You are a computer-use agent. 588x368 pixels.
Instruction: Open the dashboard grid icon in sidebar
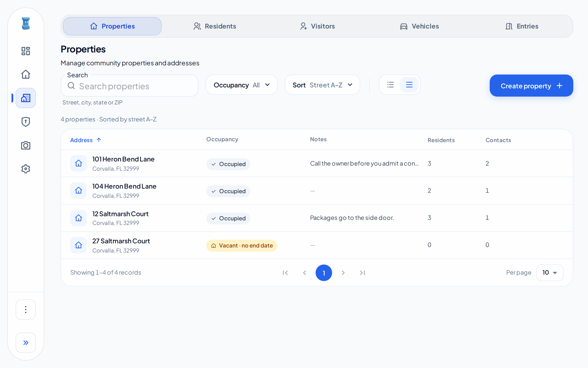point(25,51)
